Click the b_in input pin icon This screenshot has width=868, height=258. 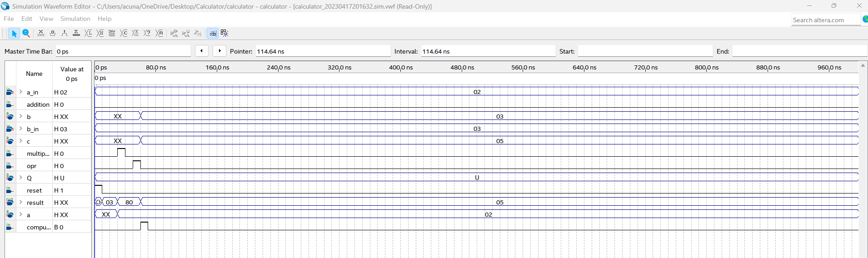10,129
